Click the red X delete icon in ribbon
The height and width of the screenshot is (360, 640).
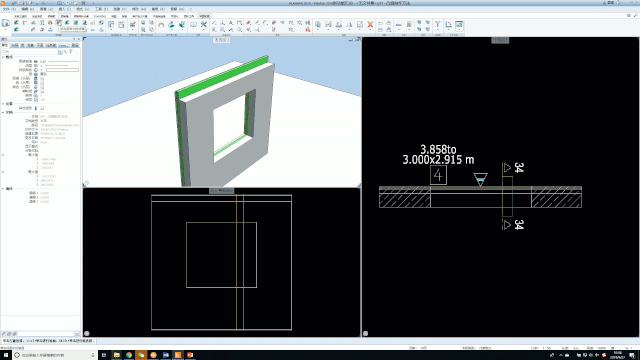[x=370, y=25]
